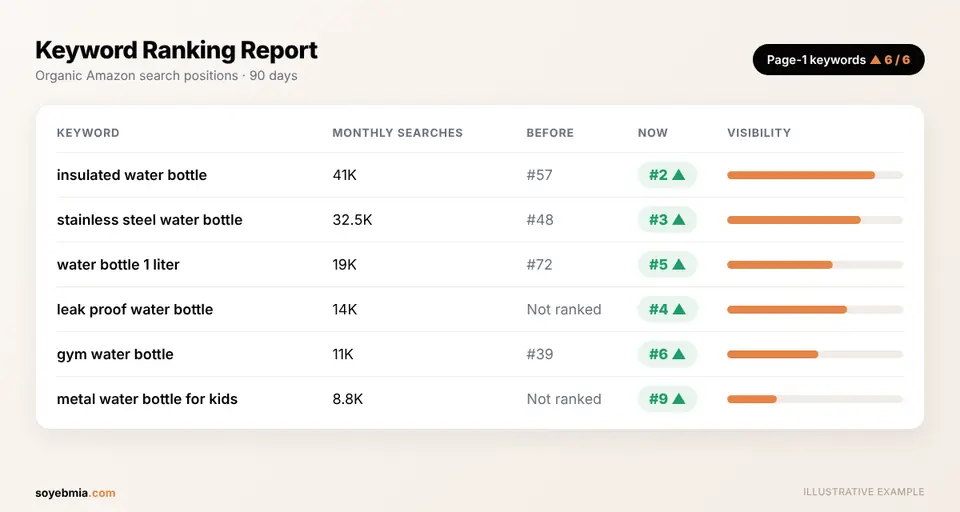Select the visibility bar for metal water bottle for kids

pos(815,399)
